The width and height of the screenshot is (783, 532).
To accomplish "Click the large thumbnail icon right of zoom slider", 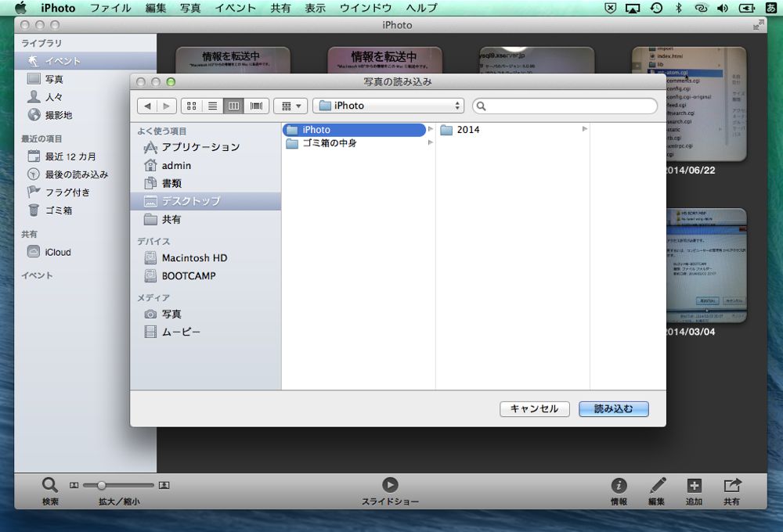I will (x=164, y=485).
